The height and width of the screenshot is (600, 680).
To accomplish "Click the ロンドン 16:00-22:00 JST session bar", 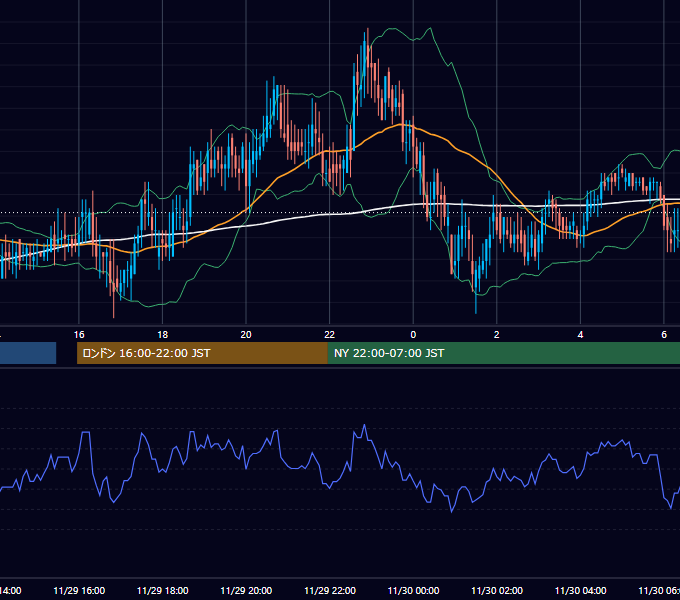I will 202,353.
